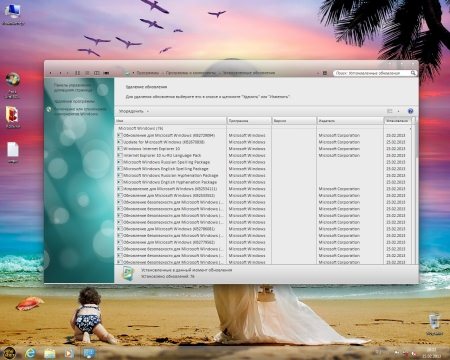Launch Windows Media Player from the taskbar
Viewport: 450px width, 360px height.
(69, 353)
